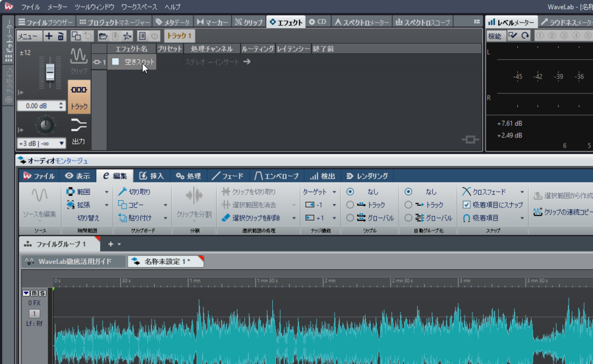The image size is (593, 364).
Task: Open the Rendering ribbon tab
Action: point(367,176)
